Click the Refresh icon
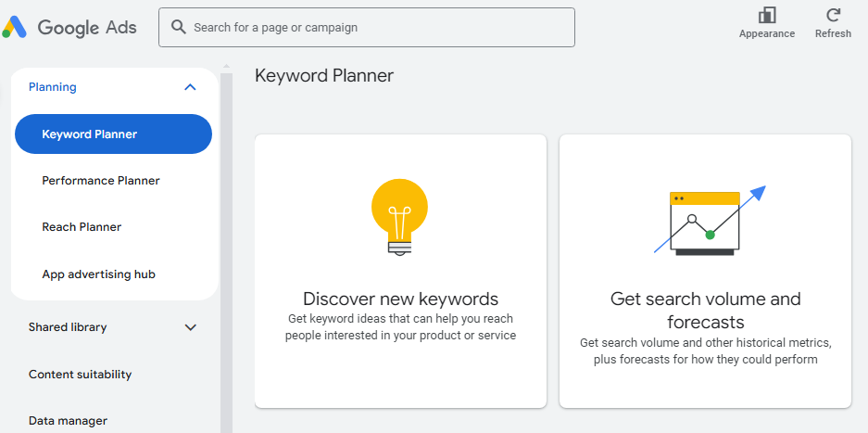 tap(833, 15)
